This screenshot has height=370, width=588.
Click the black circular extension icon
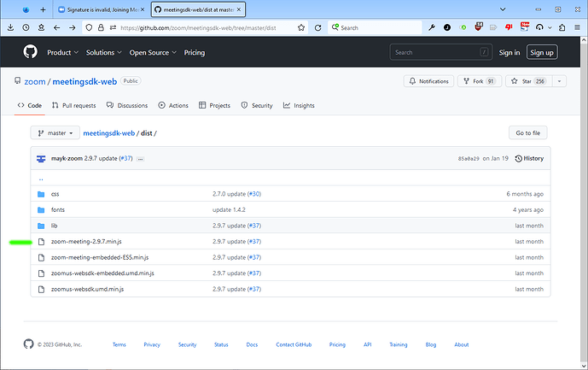point(447,27)
